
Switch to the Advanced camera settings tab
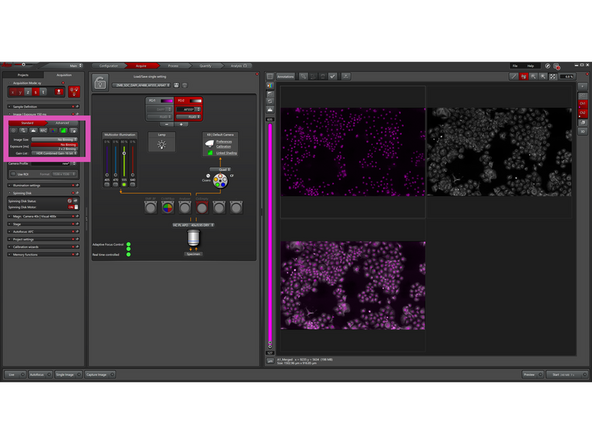62,123
